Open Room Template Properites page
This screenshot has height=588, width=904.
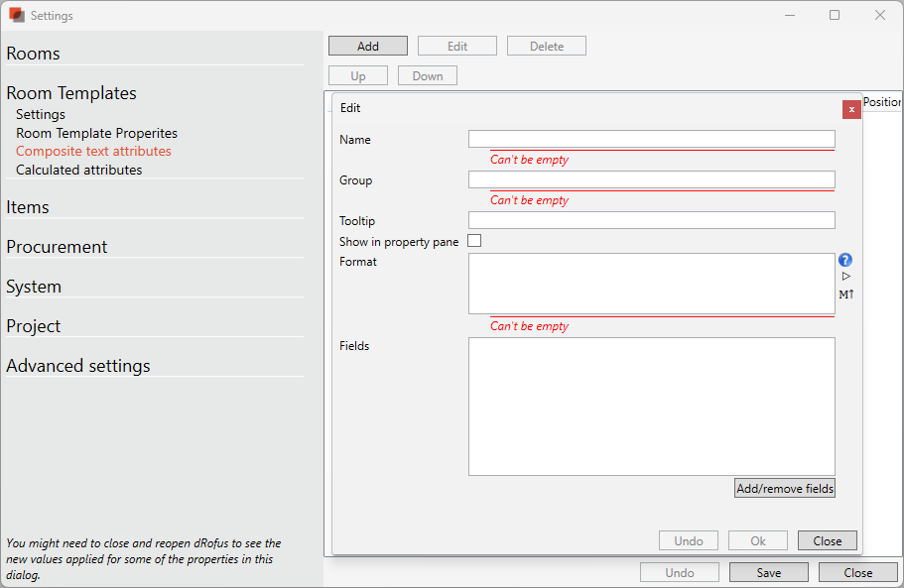tap(96, 133)
